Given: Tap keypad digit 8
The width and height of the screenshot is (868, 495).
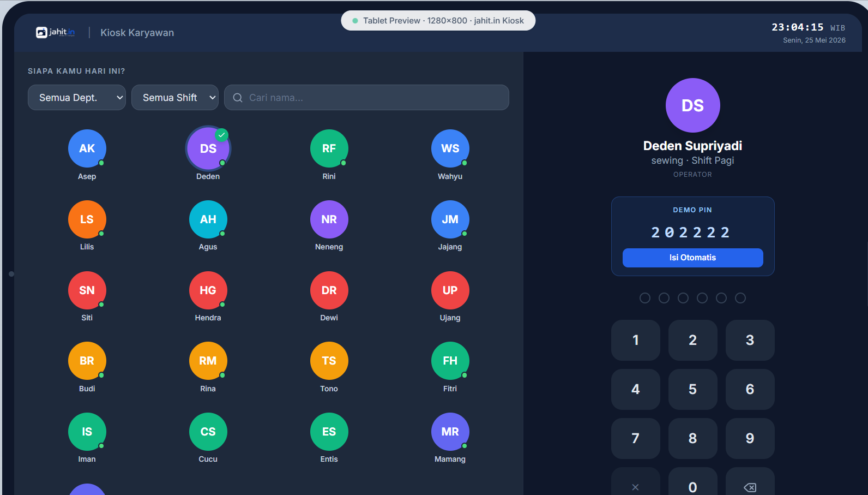Looking at the screenshot, I should (x=693, y=438).
